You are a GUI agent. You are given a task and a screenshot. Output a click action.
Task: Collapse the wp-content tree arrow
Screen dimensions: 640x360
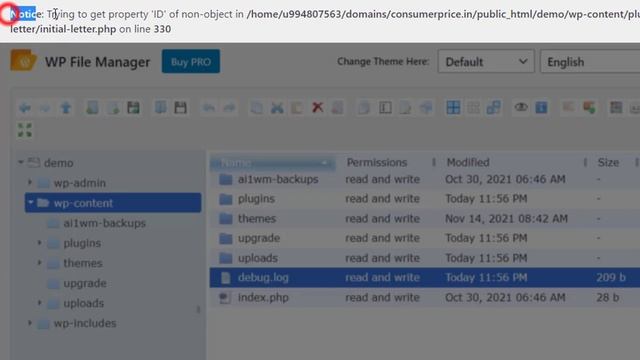[30, 202]
